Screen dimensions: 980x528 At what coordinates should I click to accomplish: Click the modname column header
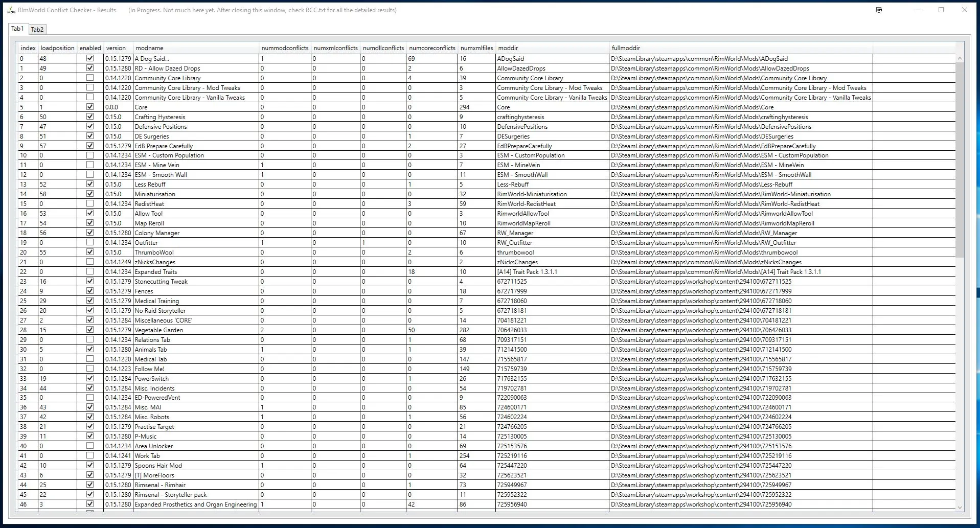(x=196, y=48)
